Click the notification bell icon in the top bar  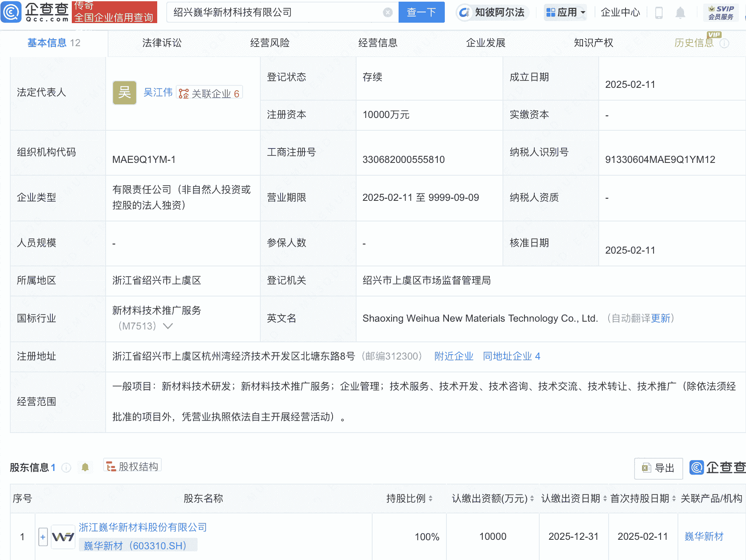(x=681, y=12)
